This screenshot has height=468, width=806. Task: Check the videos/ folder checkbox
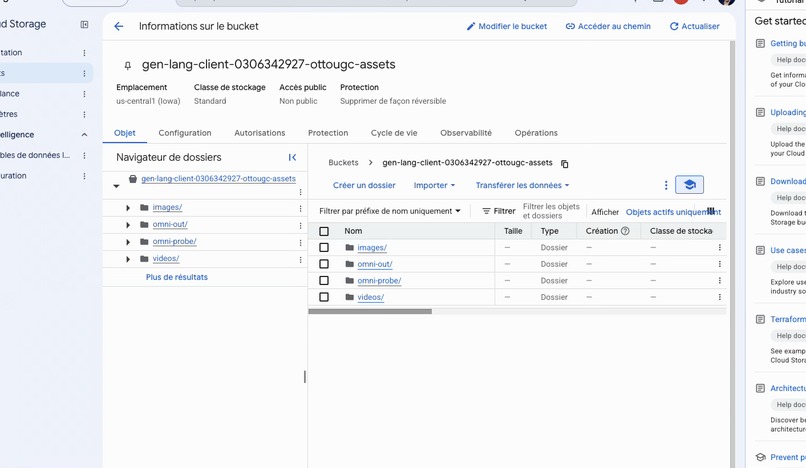click(x=324, y=297)
